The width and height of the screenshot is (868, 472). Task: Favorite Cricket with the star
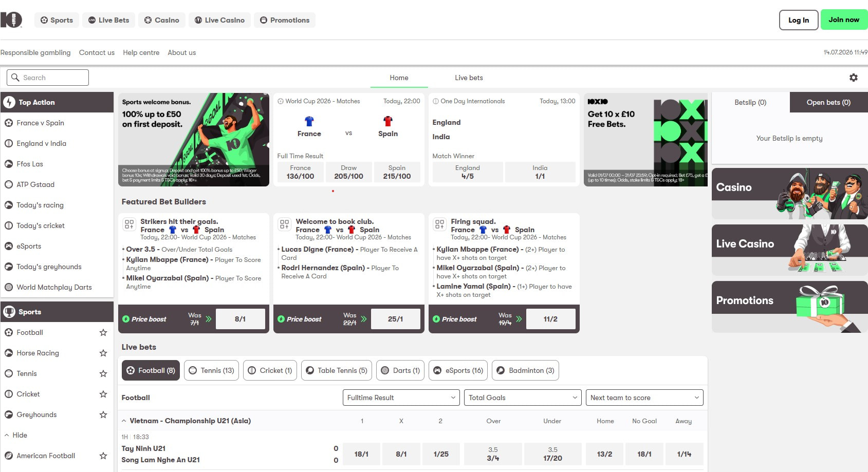pyautogui.click(x=103, y=394)
